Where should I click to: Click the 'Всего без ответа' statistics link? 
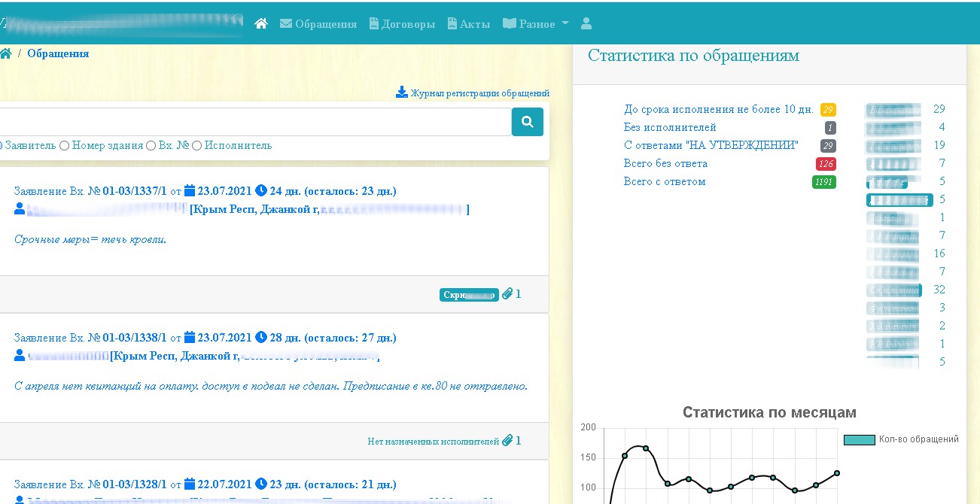click(x=665, y=163)
